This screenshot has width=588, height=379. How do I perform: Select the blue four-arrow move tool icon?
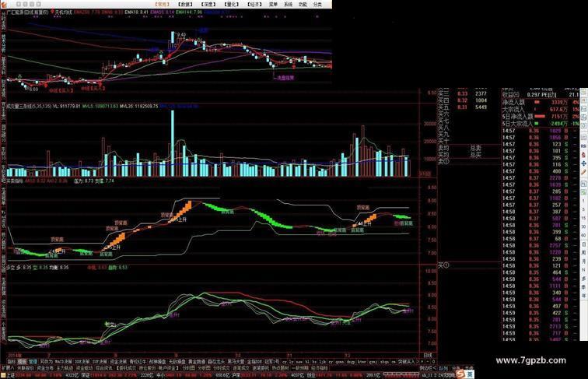click(584, 163)
